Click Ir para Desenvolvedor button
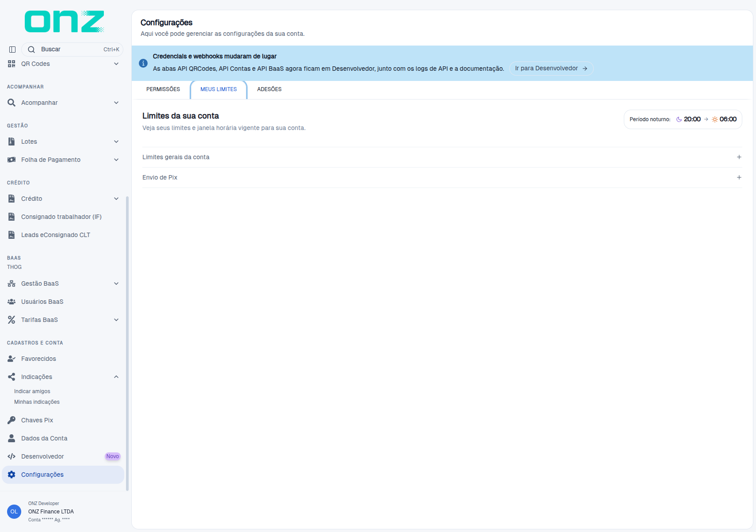This screenshot has height=532, width=756. tap(551, 69)
